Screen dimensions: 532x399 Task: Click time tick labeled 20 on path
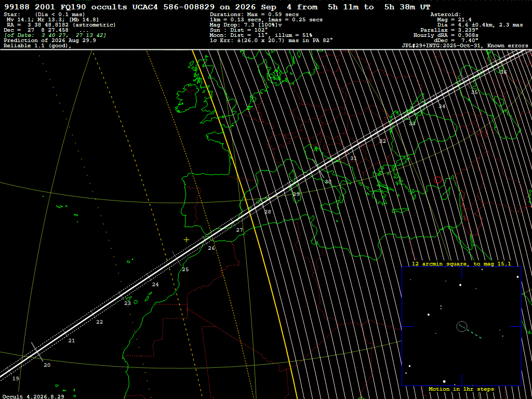pyautogui.click(x=47, y=365)
